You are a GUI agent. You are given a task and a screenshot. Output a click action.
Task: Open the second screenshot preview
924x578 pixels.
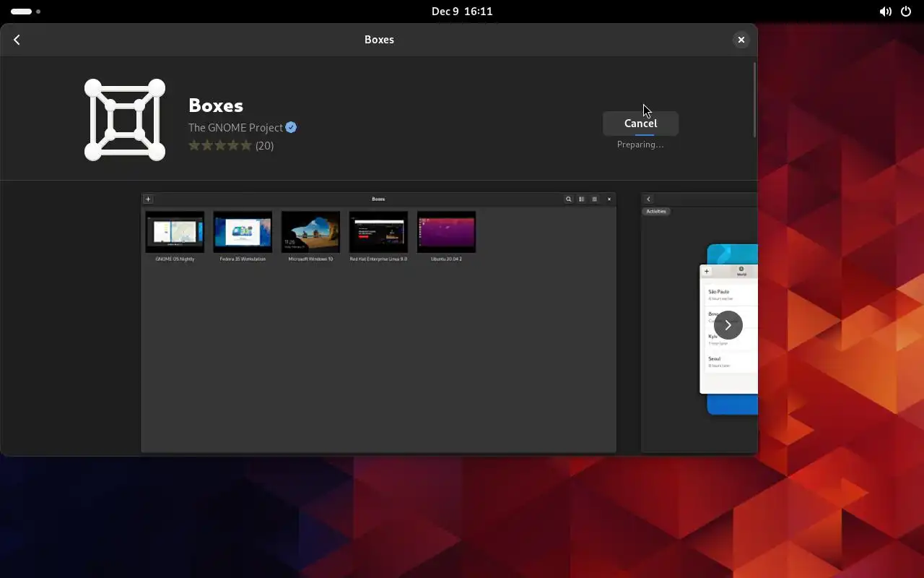click(x=699, y=322)
